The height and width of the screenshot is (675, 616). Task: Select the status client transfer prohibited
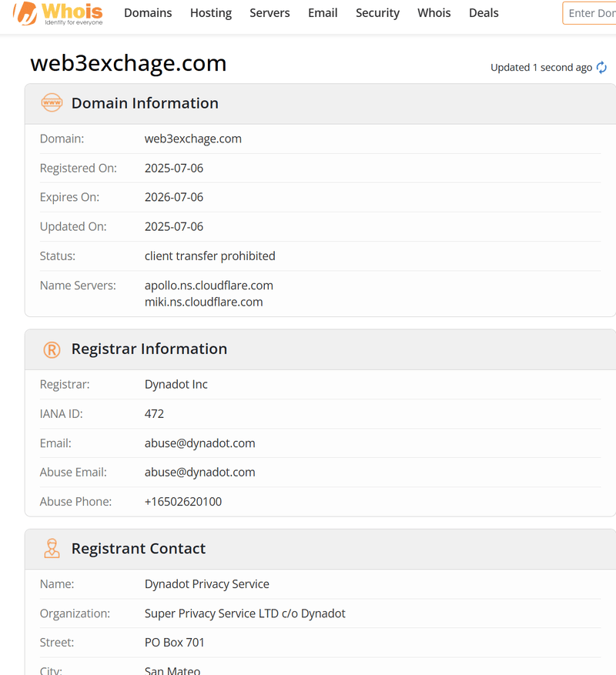pos(209,256)
